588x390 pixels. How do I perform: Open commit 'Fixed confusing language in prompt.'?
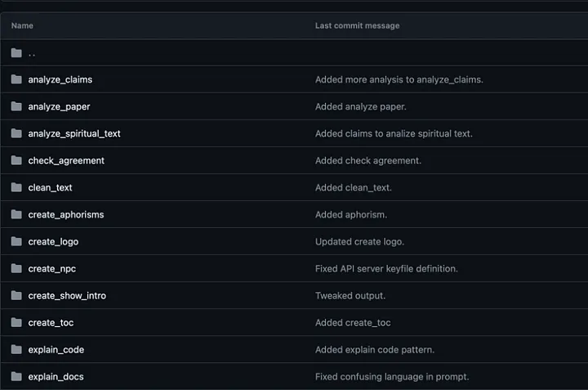392,376
